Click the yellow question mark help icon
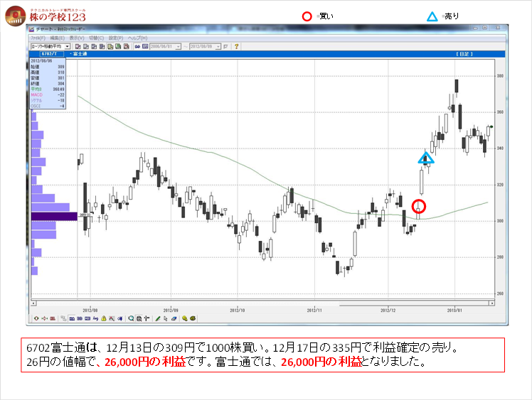The height and width of the screenshot is (400, 532). (x=236, y=46)
